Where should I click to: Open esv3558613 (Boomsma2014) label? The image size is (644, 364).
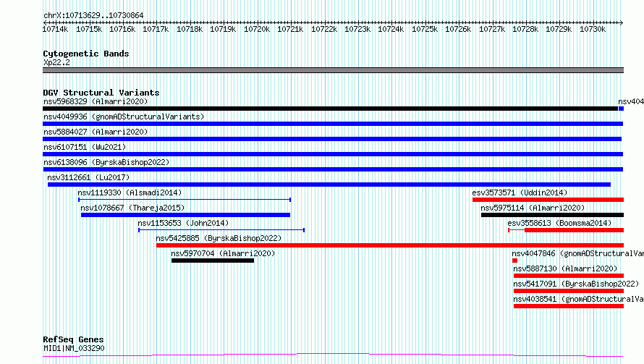(559, 223)
